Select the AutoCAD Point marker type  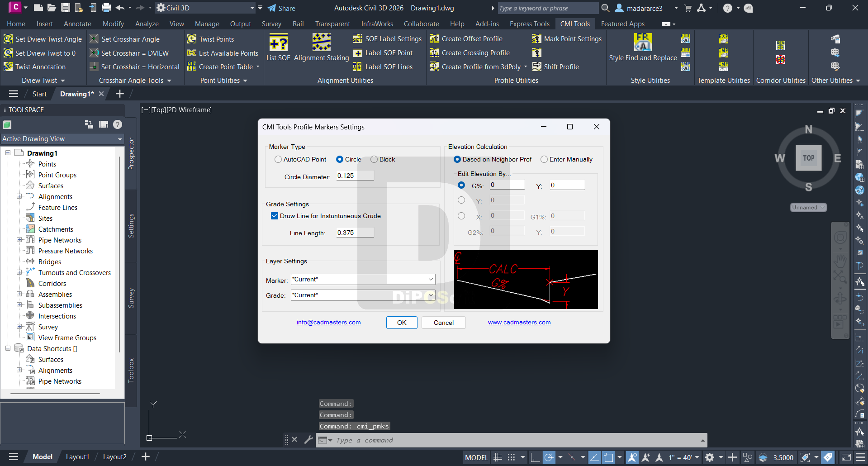click(x=278, y=159)
